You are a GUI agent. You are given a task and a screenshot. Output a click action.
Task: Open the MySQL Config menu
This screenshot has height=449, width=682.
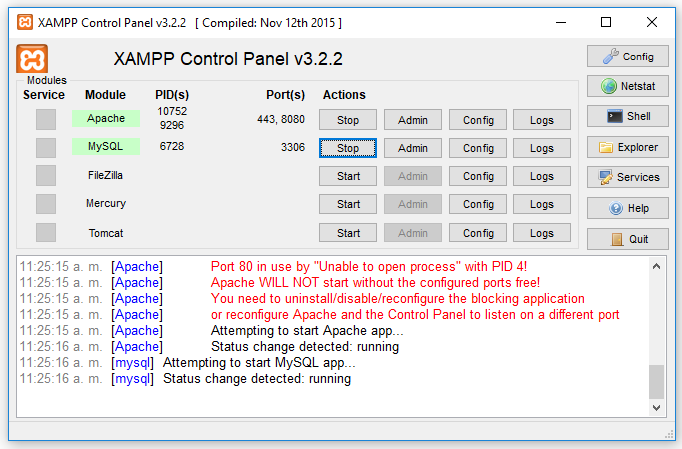point(478,148)
